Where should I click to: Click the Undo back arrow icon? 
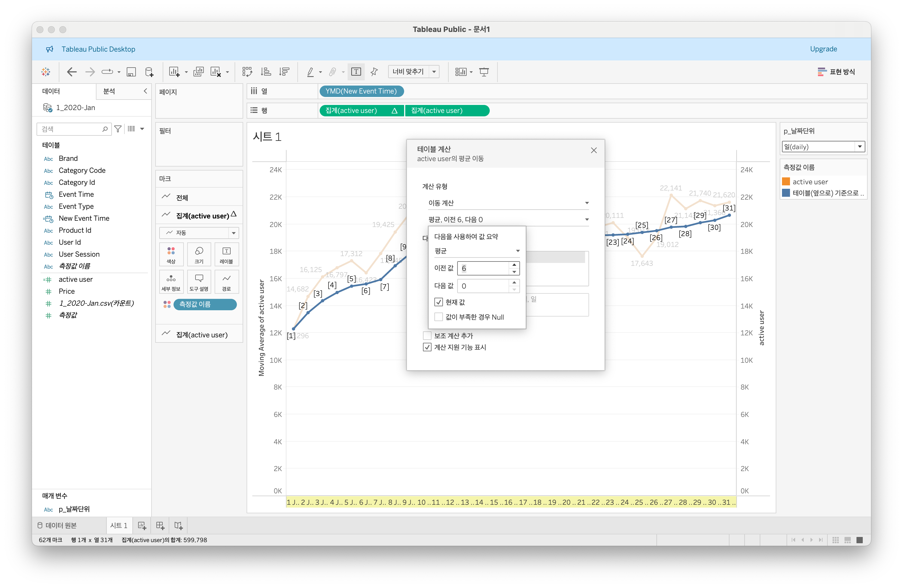72,72
